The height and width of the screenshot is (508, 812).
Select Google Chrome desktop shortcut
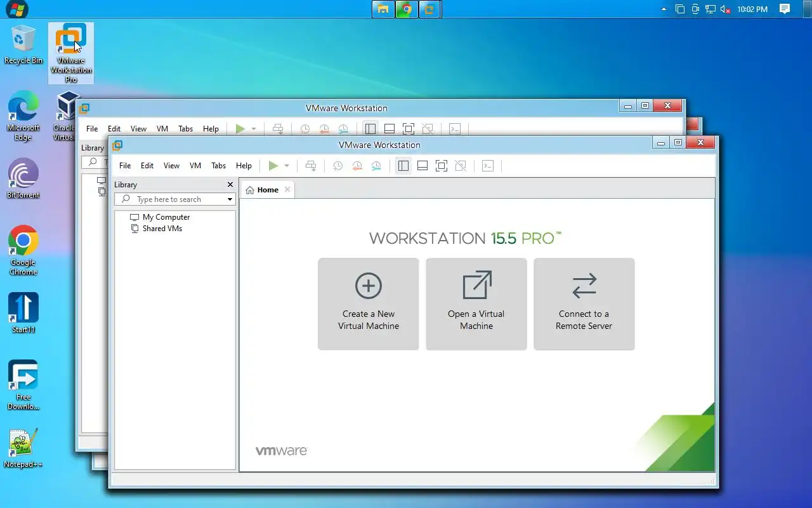(23, 251)
